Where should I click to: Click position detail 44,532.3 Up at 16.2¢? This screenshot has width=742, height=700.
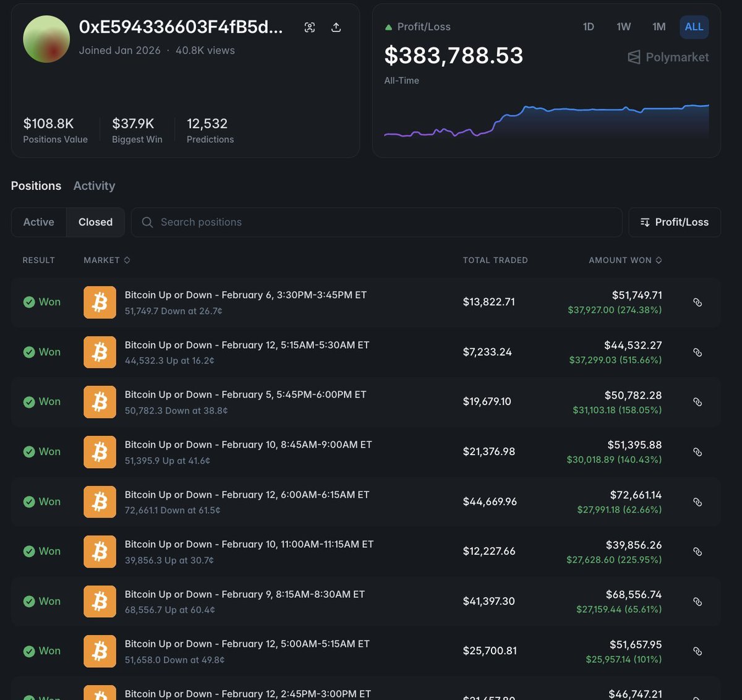point(169,361)
